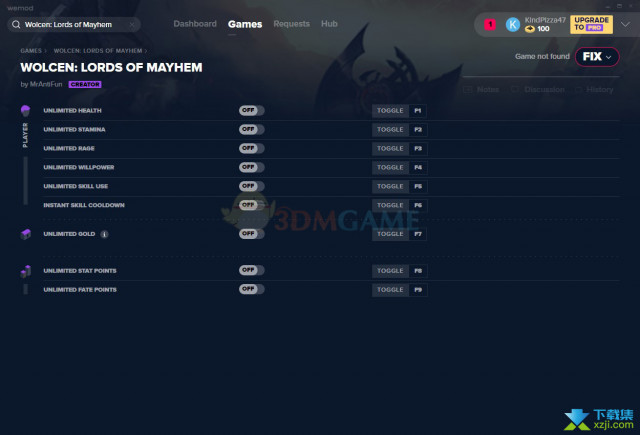Minimize the WeMod window
Screen dimensions: 640x435
(x=608, y=6)
